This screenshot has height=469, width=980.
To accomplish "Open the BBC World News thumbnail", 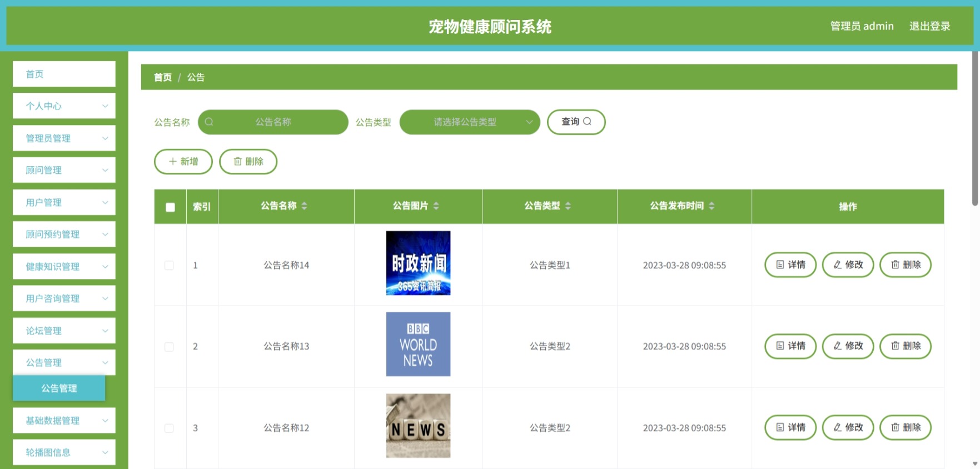I will (x=418, y=344).
